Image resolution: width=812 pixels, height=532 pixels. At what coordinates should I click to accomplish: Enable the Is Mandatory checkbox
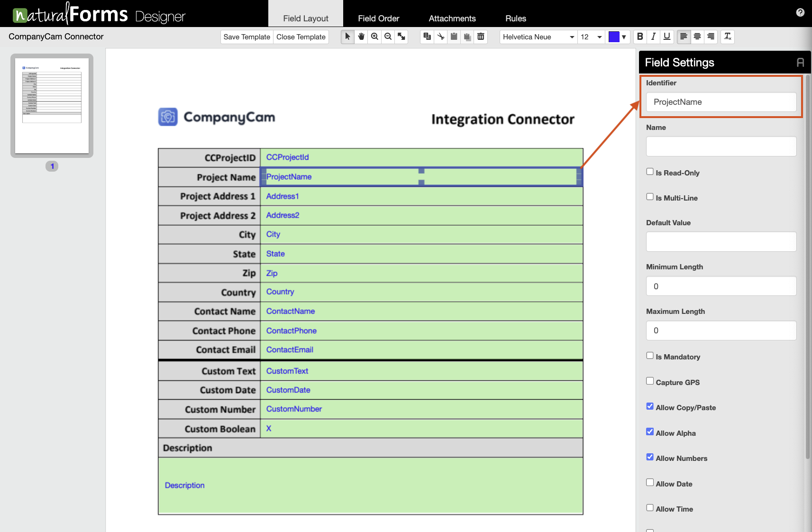[650, 356]
